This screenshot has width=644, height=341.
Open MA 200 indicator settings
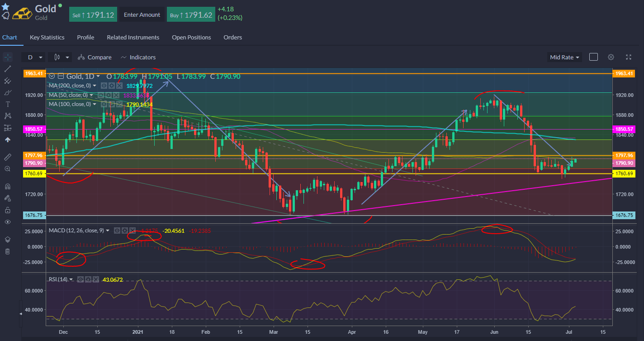coord(111,86)
